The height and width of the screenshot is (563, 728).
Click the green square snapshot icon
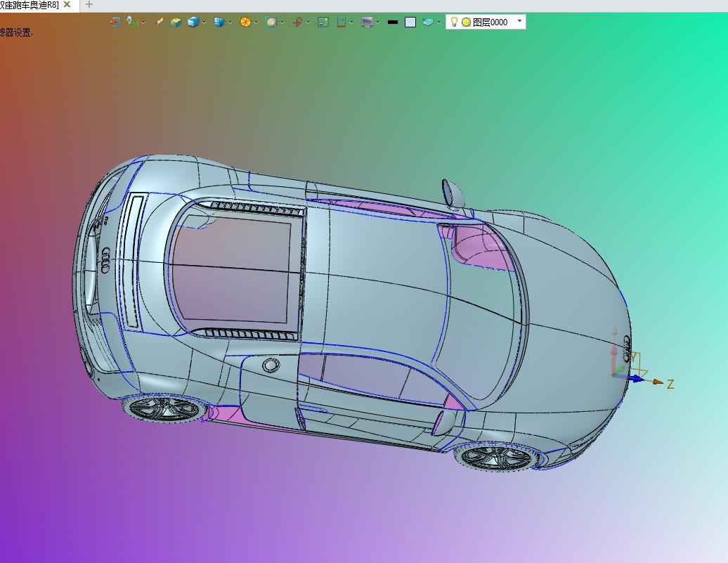[x=323, y=22]
